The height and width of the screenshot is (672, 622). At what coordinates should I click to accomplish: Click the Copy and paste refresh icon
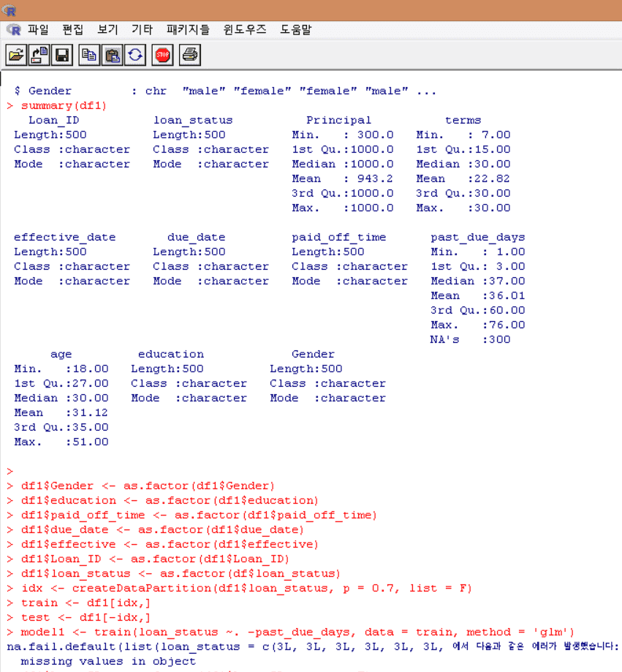point(135,56)
